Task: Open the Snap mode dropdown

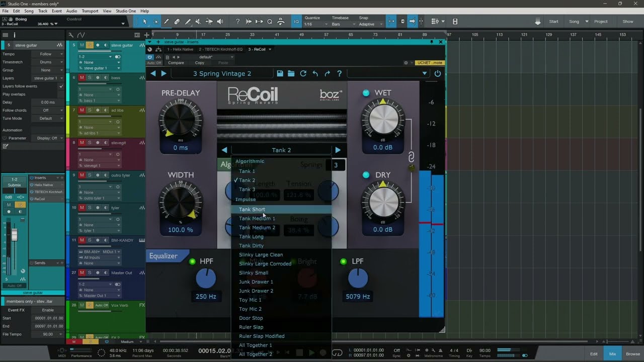Action: [x=370, y=24]
